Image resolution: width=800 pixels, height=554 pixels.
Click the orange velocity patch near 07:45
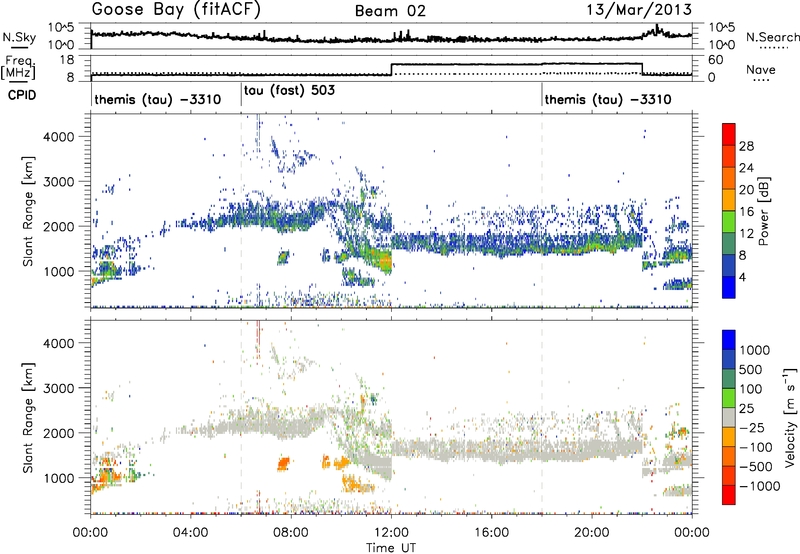coord(283,464)
